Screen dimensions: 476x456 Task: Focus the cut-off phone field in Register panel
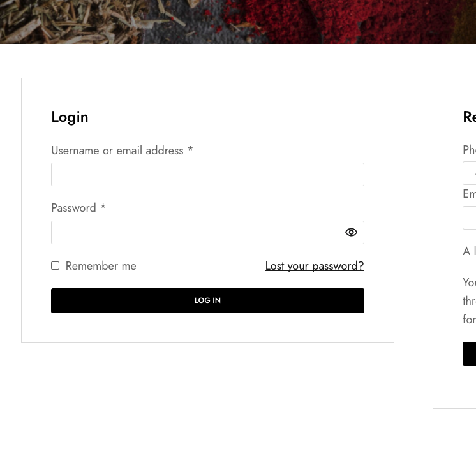pyautogui.click(x=470, y=173)
